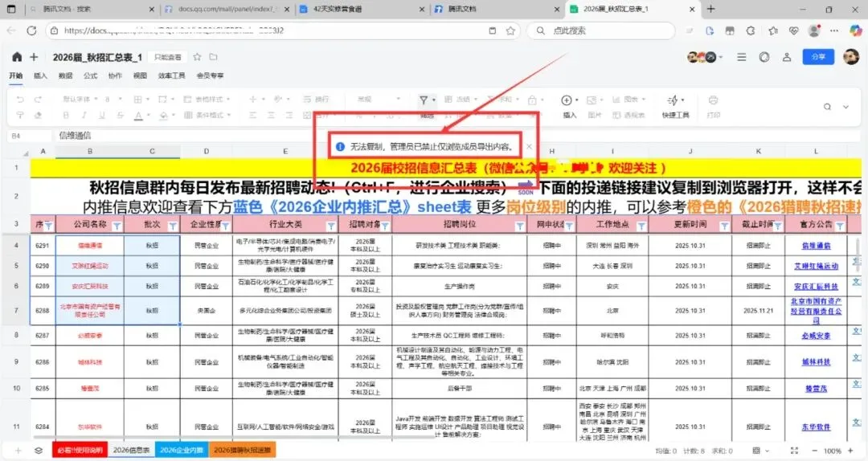This screenshot has height=461, width=868.
Task: Click the B4 cell name box
Action: [29, 136]
